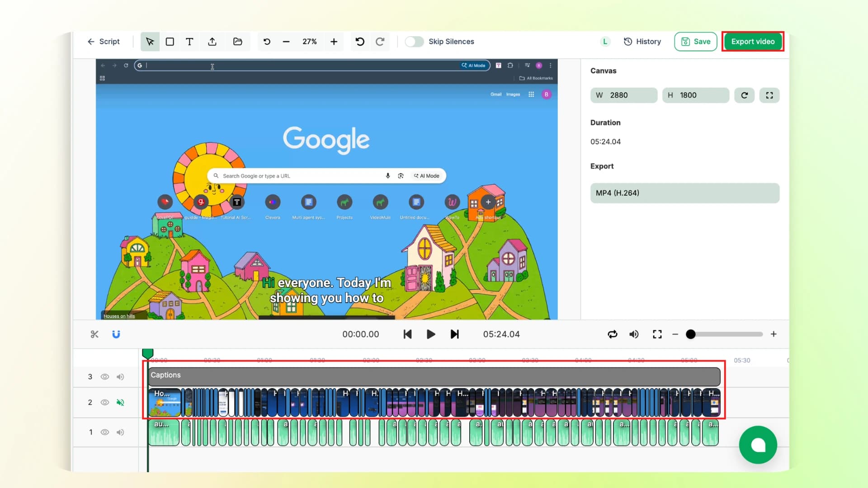
Task: Select the Rectangle shape tool
Action: 170,41
